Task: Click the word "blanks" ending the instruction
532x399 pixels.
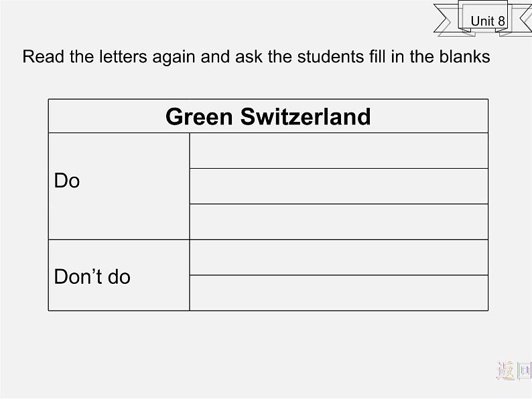Action: (x=464, y=57)
